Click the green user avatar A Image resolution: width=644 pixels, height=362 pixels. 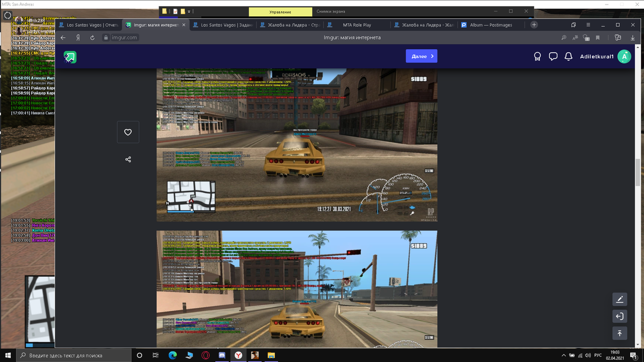pos(624,56)
